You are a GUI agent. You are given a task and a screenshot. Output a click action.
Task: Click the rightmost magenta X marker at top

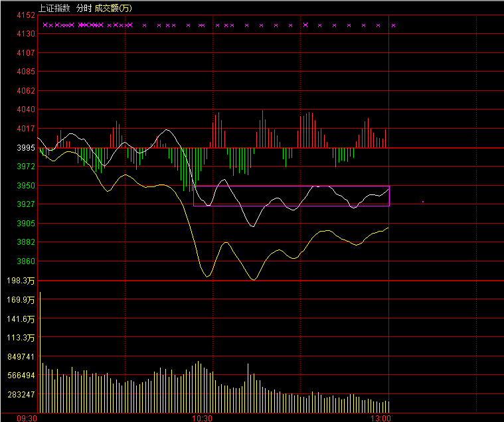393,25
